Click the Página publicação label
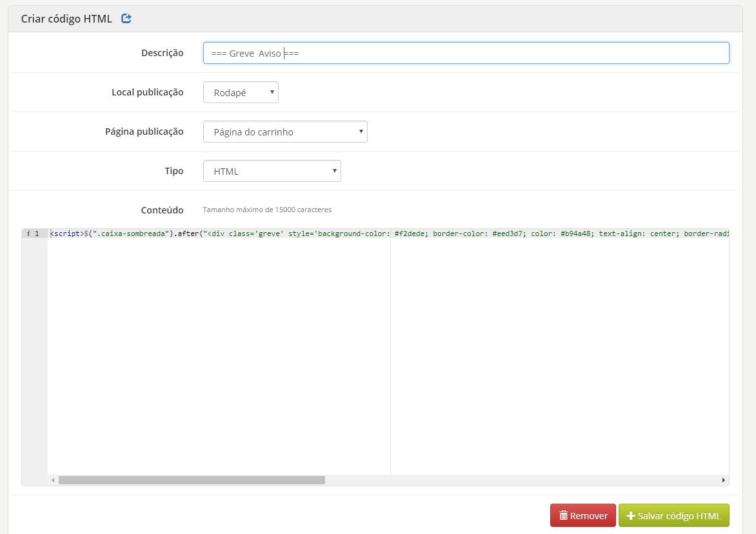 pyautogui.click(x=144, y=132)
